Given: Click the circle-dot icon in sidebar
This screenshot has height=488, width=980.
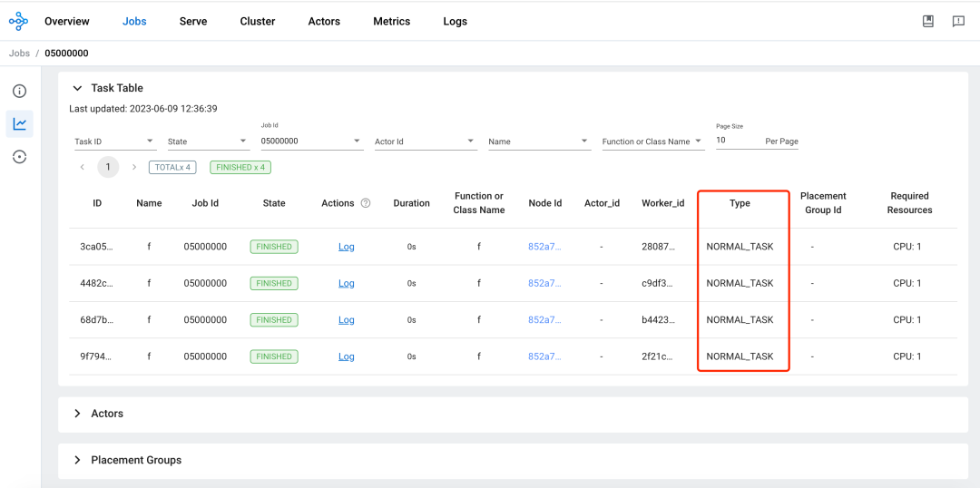Looking at the screenshot, I should [x=19, y=157].
